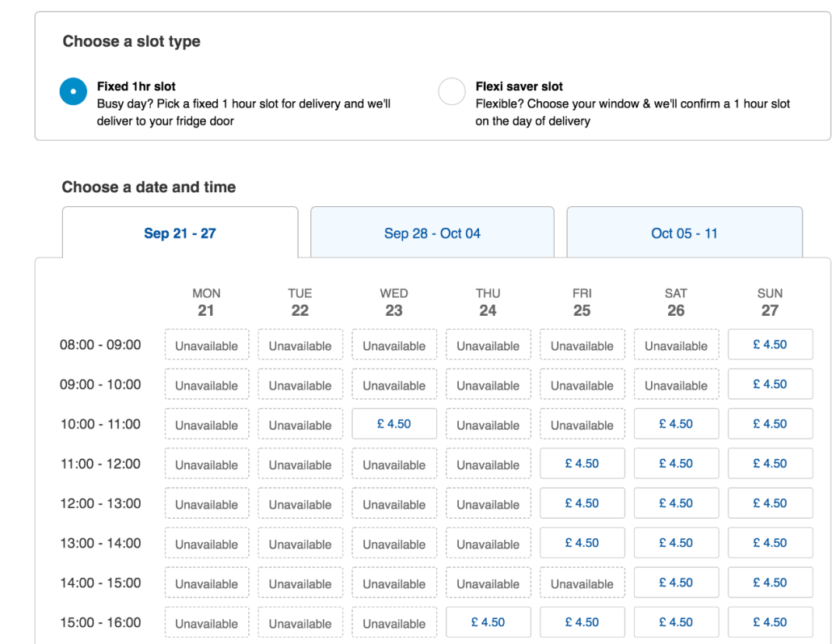Pick Wednesday 23 10:00 - 11:00 £4.50 slot
This screenshot has height=644, width=840.
tap(394, 424)
